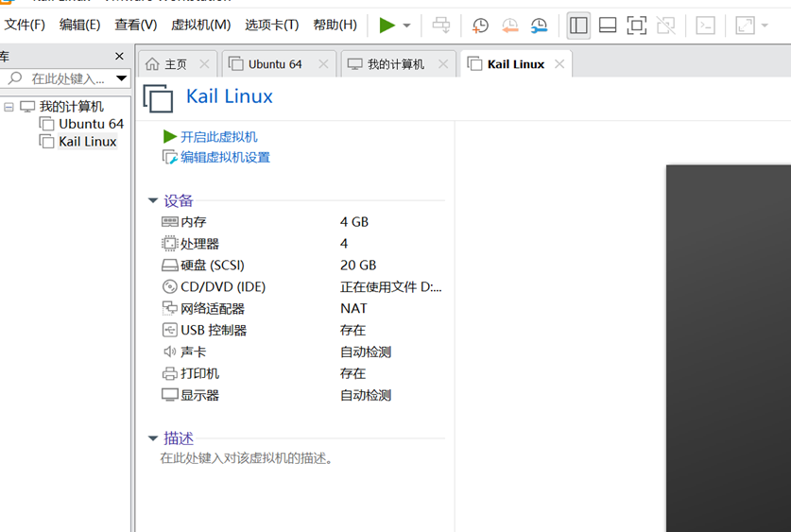Screen dimensions: 791x532
Task: Click the description field 在此处键入对该虚拟机的描述
Action: 246,458
